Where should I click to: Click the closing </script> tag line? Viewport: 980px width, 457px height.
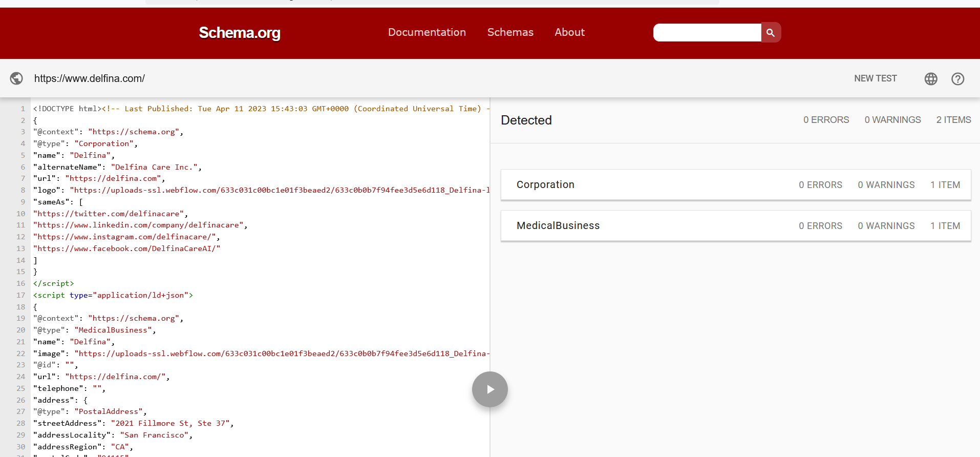pyautogui.click(x=53, y=283)
